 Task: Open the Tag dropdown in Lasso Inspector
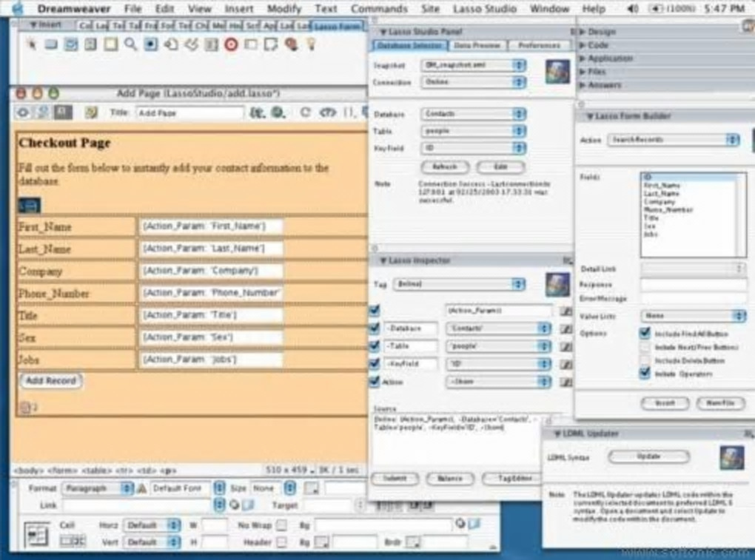click(x=460, y=284)
